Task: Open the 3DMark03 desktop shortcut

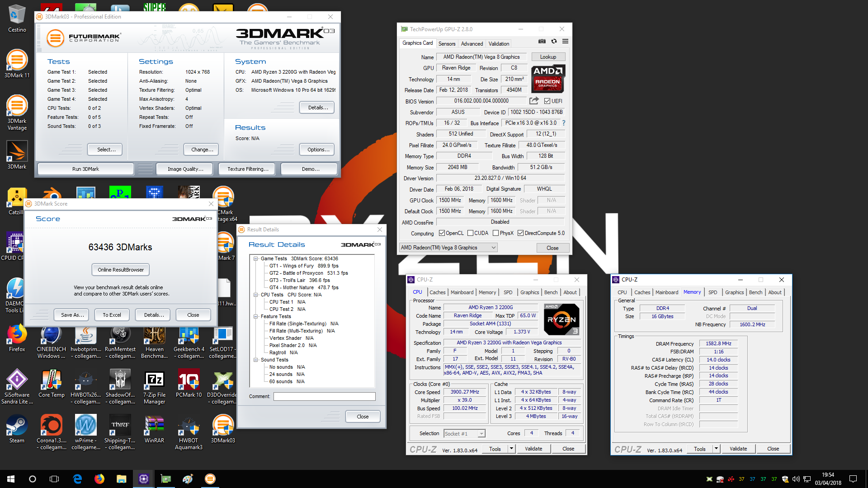Action: pyautogui.click(x=223, y=429)
